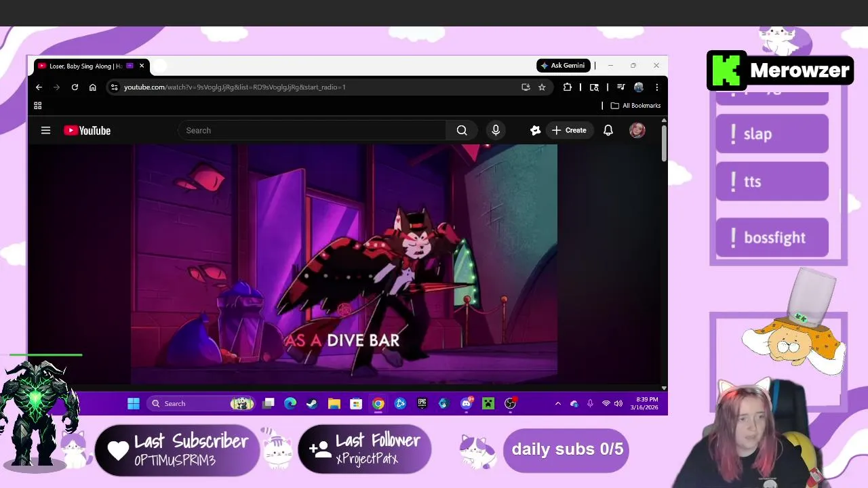The image size is (868, 488).
Task: Start YouTube voice search microphone
Action: (x=496, y=130)
